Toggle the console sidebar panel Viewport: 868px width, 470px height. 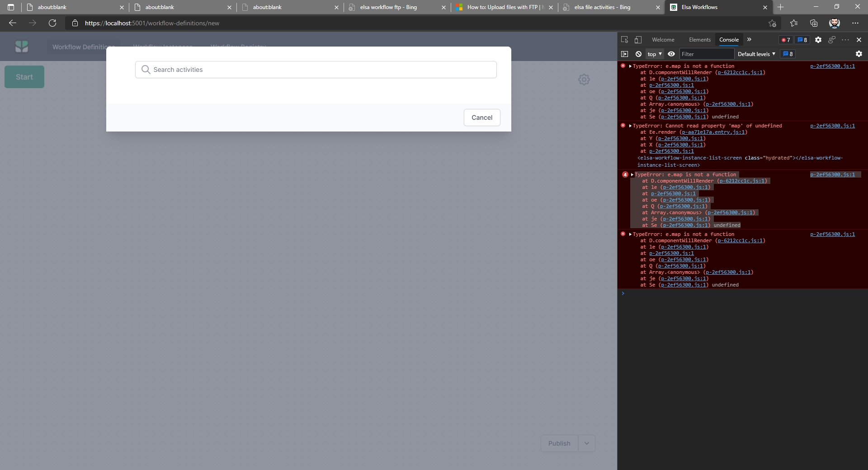(x=625, y=54)
